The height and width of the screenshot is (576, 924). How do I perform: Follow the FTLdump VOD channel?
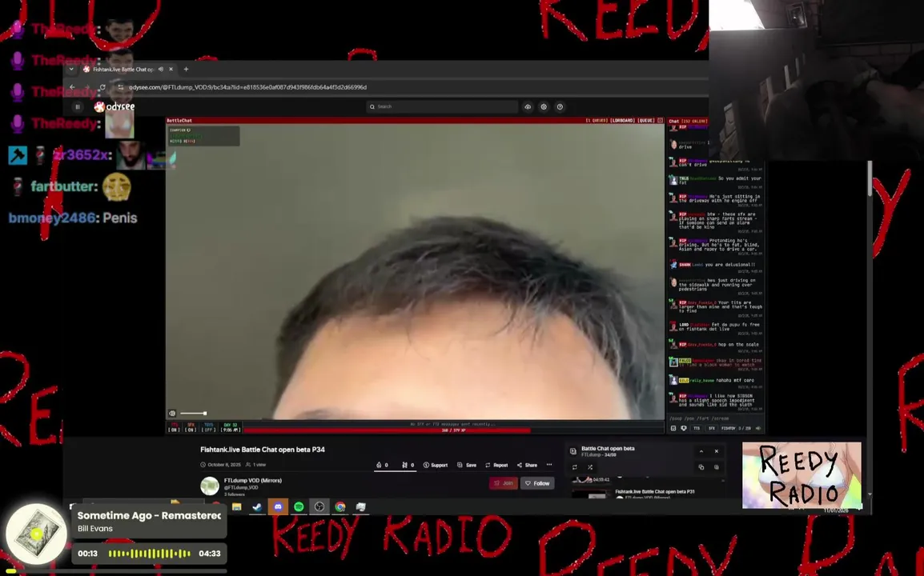pos(537,483)
